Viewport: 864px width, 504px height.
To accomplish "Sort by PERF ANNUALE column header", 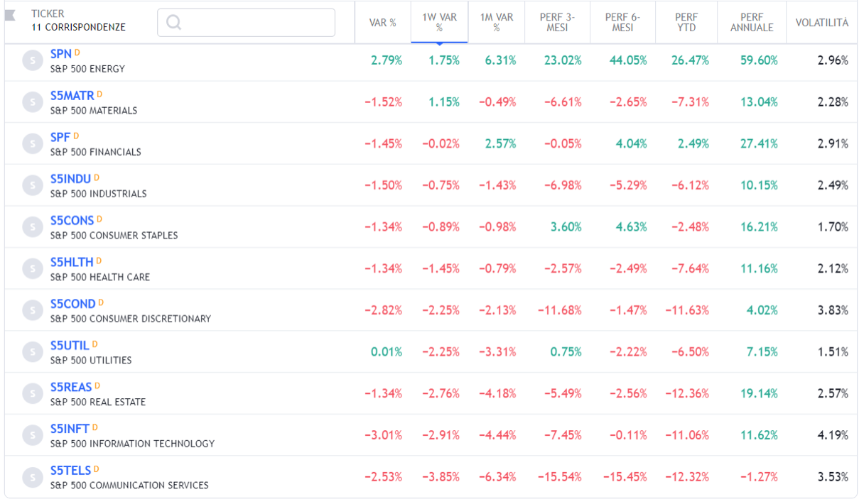I will (751, 23).
